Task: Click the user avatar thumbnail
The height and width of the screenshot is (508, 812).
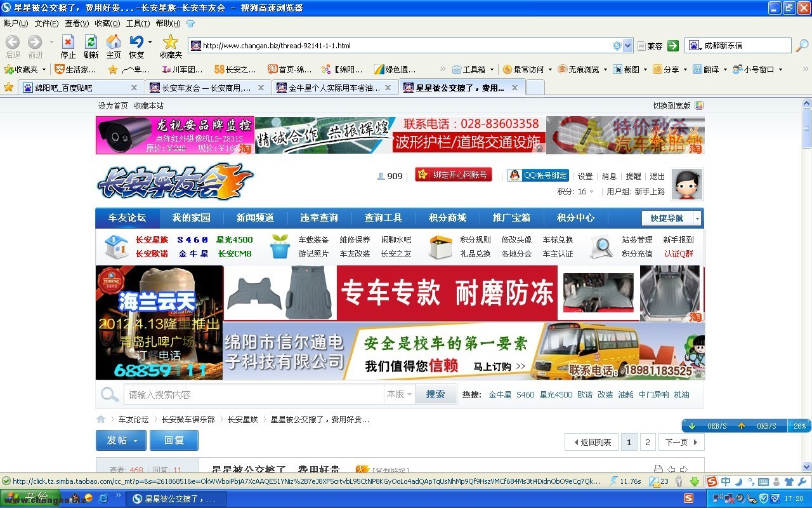Action: (x=687, y=184)
